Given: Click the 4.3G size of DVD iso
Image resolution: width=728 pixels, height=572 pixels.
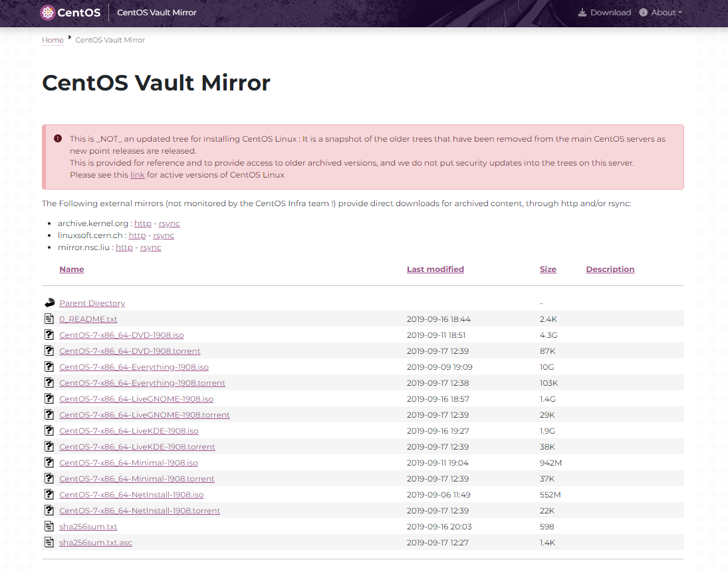Looking at the screenshot, I should tap(548, 335).
